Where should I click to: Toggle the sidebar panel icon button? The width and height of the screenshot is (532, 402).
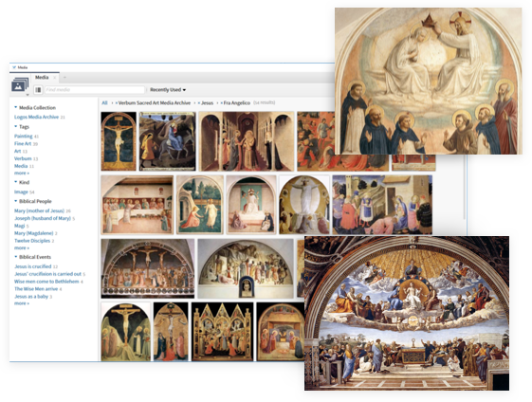point(38,90)
